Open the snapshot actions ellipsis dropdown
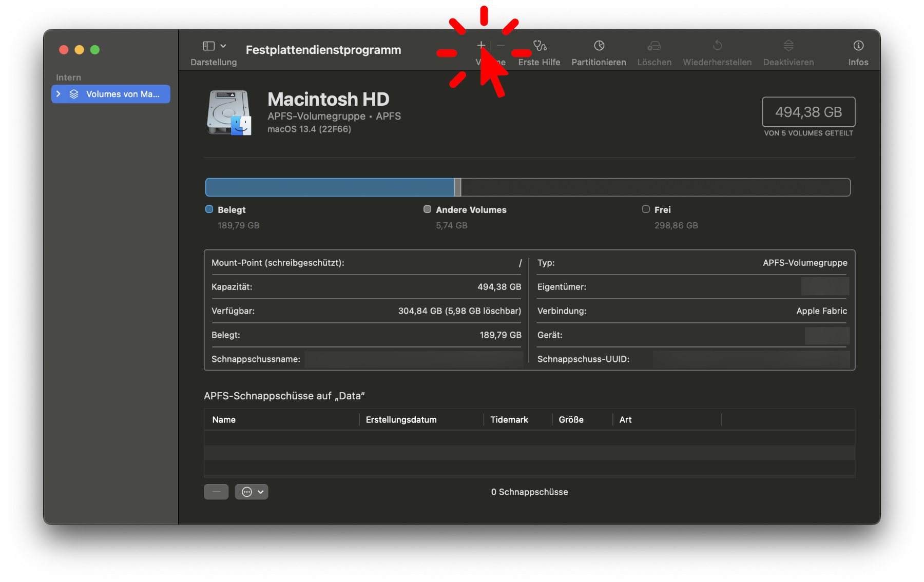This screenshot has width=924, height=582. point(252,492)
